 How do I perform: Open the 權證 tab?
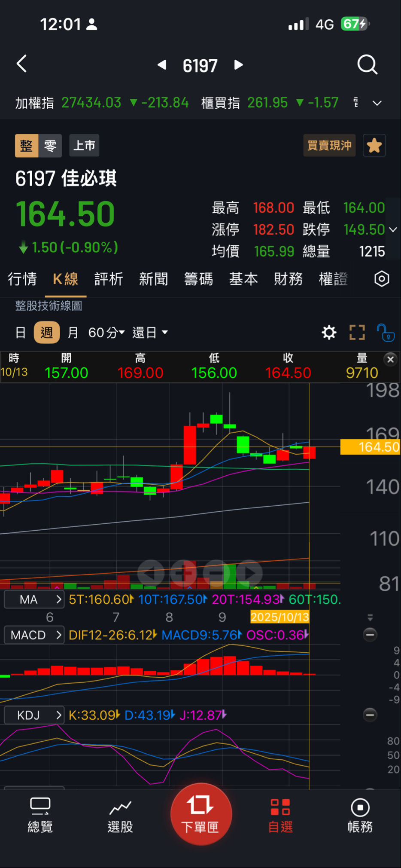(x=333, y=279)
